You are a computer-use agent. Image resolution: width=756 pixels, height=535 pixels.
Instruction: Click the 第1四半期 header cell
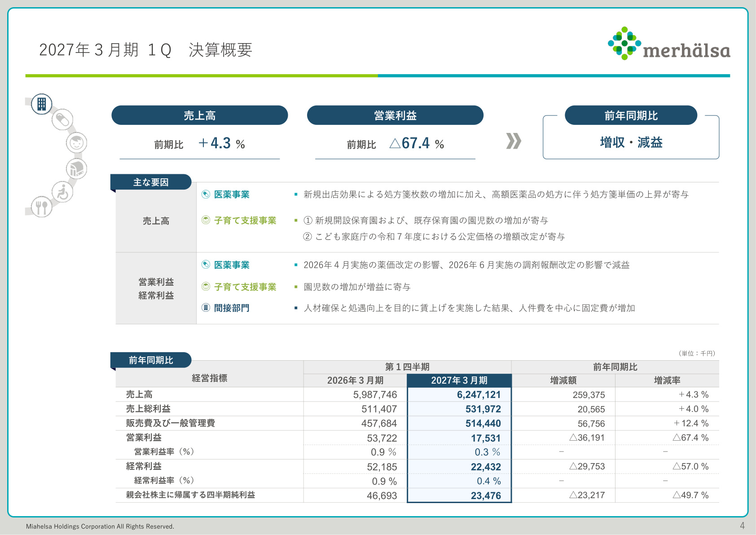coord(407,367)
